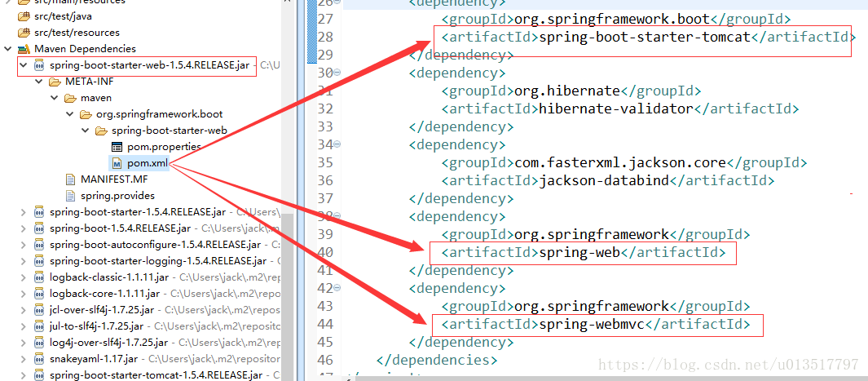The width and height of the screenshot is (868, 381).
Task: Click the META-INF folder icon
Action: coord(55,82)
